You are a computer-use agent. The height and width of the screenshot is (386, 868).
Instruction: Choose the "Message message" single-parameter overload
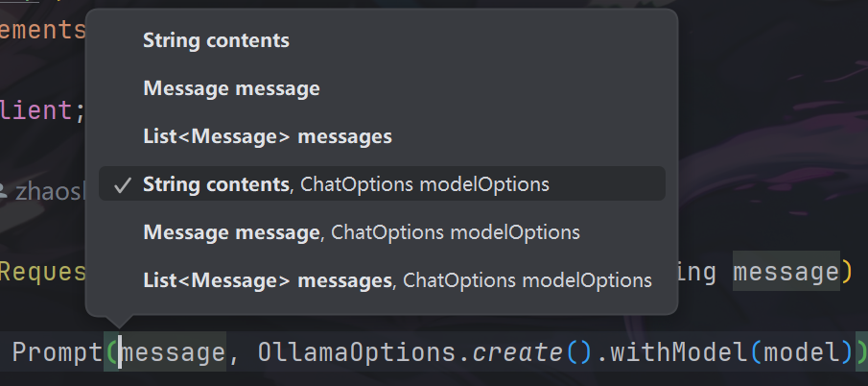[231, 89]
